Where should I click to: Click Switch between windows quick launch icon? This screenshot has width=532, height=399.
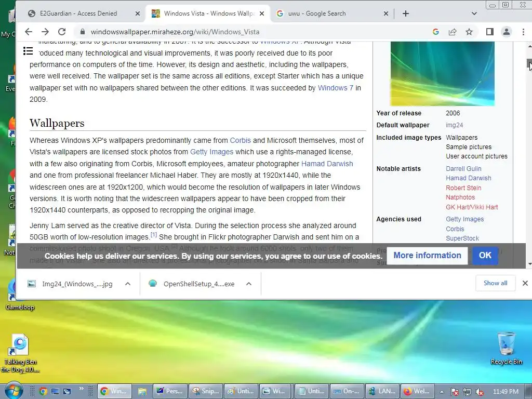[x=67, y=391]
